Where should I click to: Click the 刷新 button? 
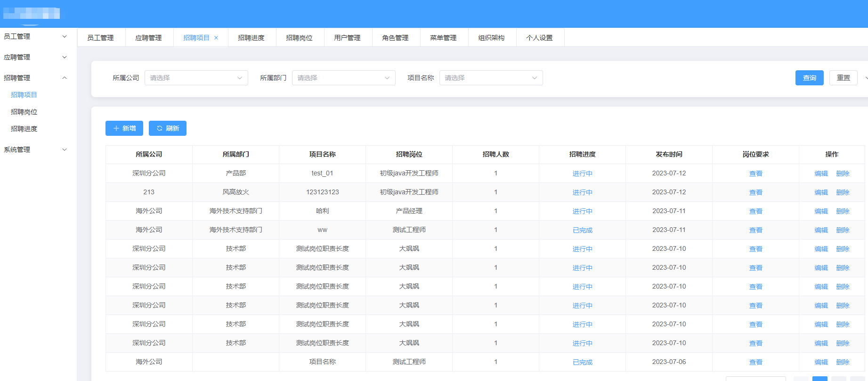[x=167, y=128]
